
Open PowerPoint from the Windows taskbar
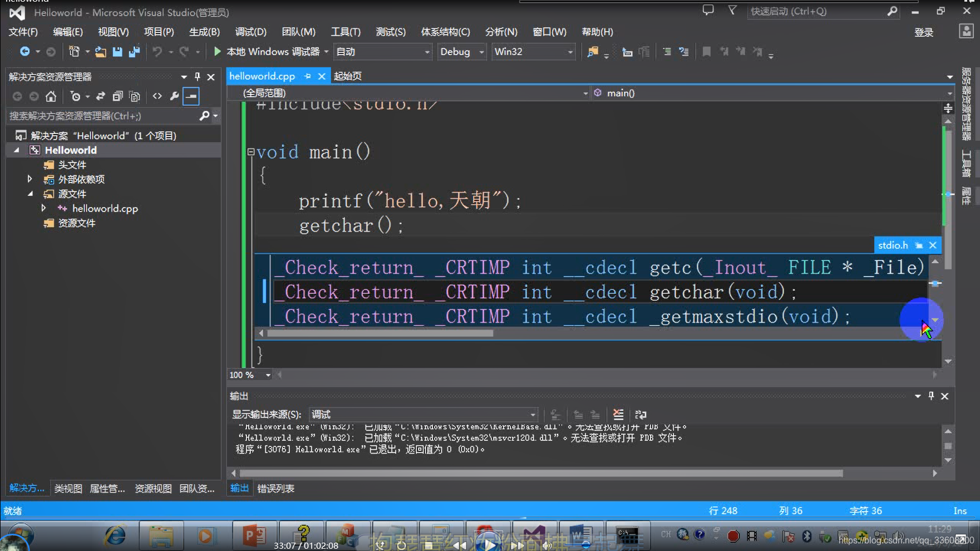253,536
